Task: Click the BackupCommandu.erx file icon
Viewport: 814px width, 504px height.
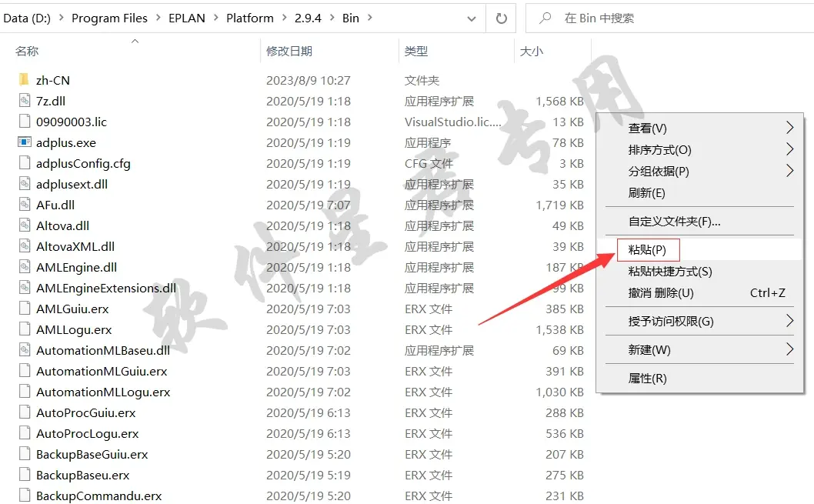Action: click(24, 496)
